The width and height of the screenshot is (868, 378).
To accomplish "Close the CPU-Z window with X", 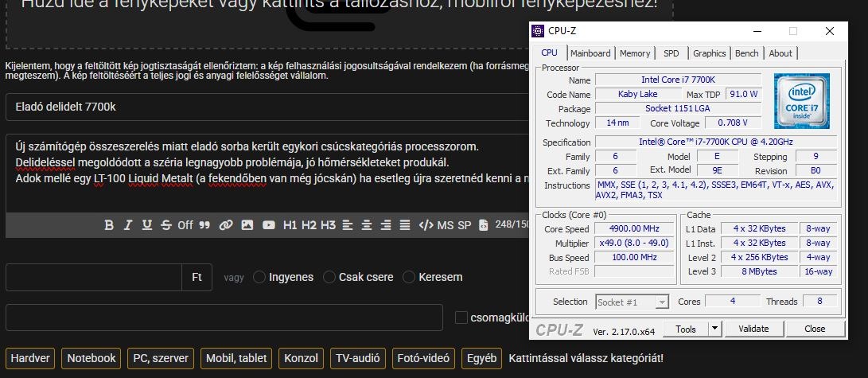I will pos(829,32).
